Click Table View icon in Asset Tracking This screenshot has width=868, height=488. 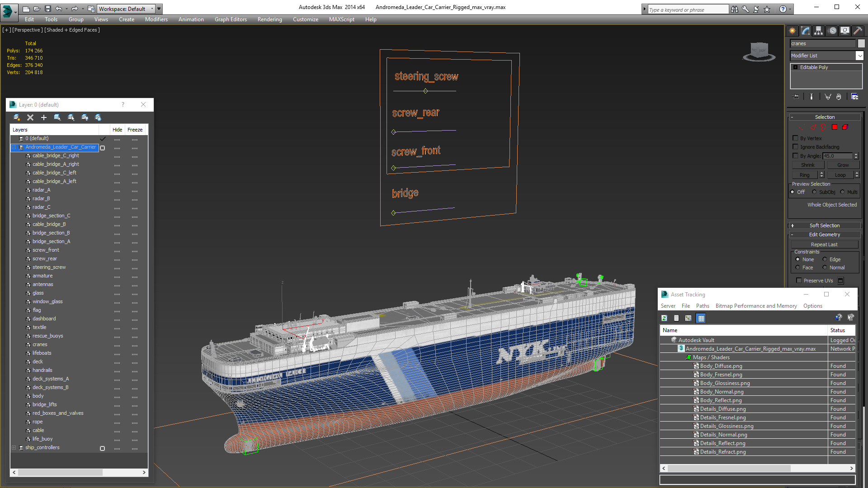pyautogui.click(x=701, y=318)
